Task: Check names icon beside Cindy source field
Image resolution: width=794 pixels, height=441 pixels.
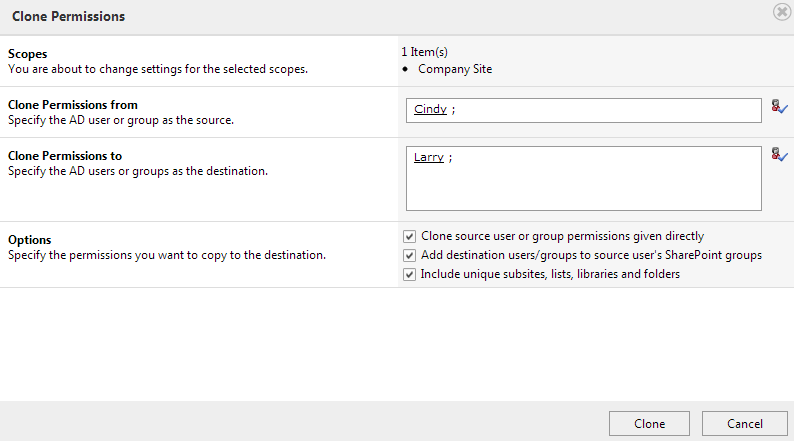Action: click(x=779, y=107)
